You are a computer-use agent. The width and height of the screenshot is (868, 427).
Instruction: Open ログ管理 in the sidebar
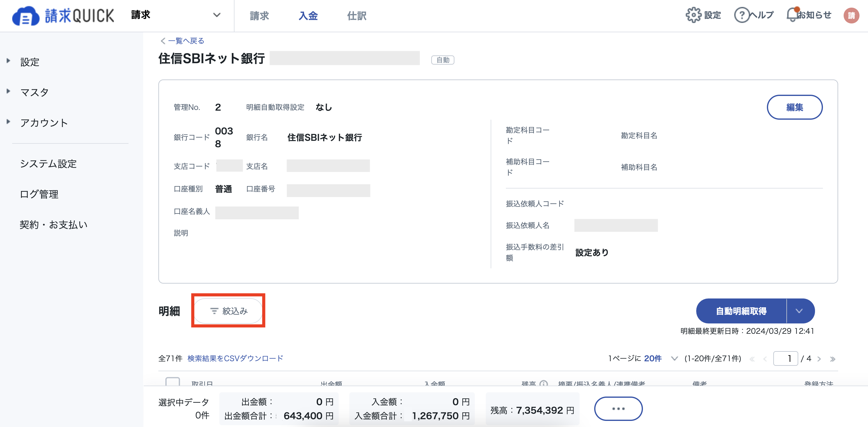click(39, 194)
